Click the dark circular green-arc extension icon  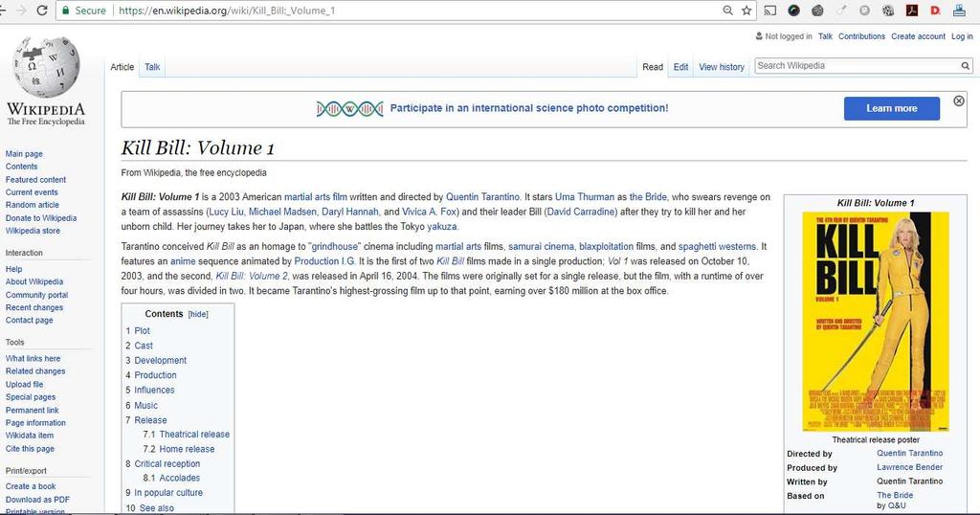pos(793,10)
